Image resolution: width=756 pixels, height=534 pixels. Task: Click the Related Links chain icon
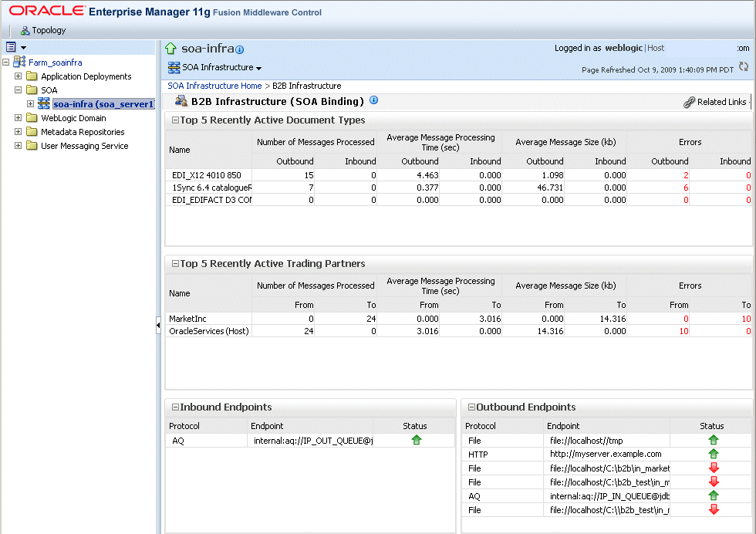(689, 103)
